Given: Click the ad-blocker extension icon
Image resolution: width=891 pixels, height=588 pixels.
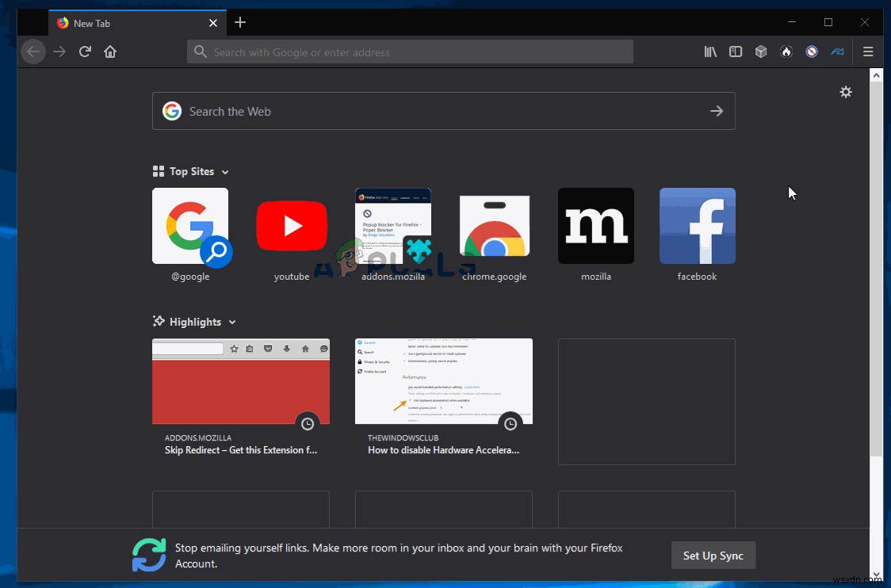Looking at the screenshot, I should click(x=812, y=52).
